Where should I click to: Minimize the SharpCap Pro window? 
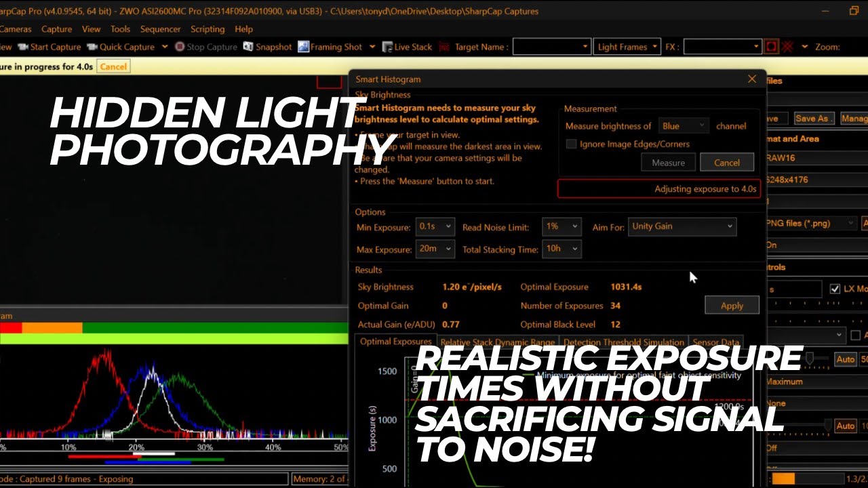click(825, 11)
